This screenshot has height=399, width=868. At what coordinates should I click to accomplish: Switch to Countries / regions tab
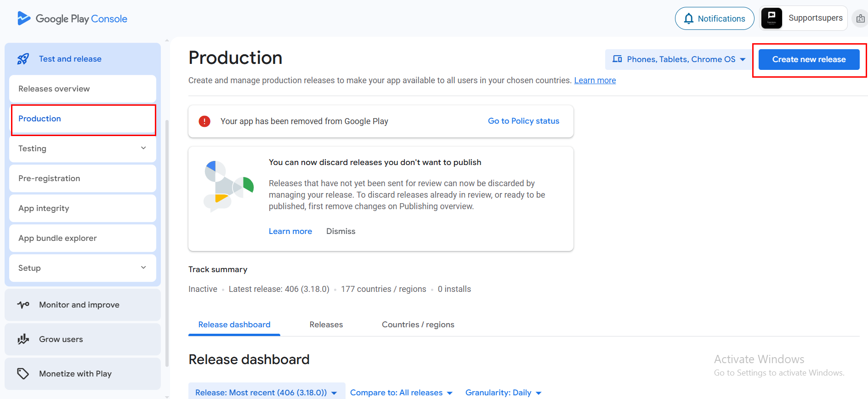418,325
